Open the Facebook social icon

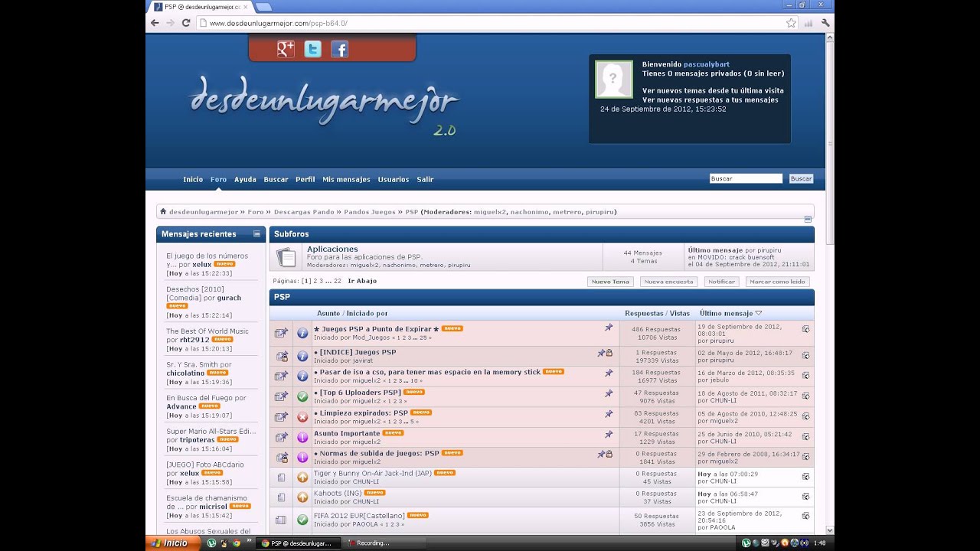(x=339, y=49)
